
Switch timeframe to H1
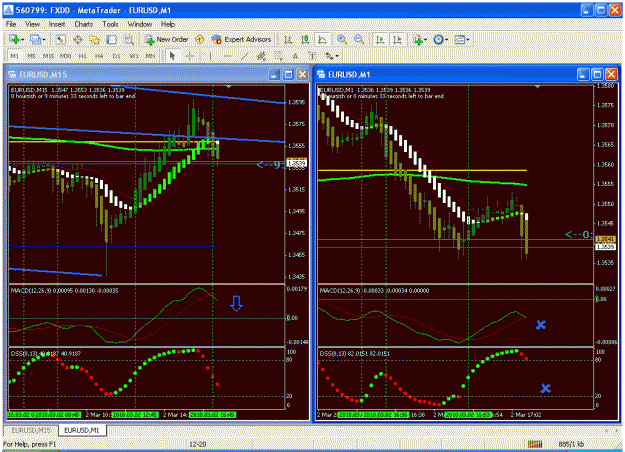pos(82,56)
